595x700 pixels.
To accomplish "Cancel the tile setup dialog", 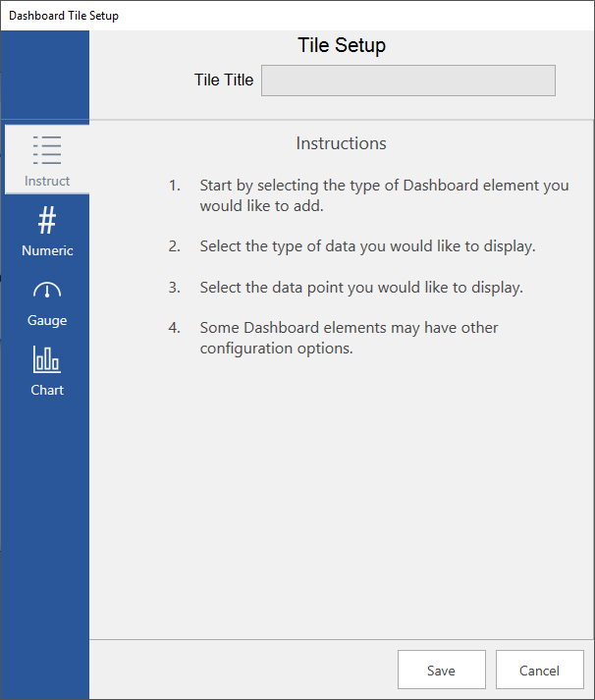I will point(539,671).
